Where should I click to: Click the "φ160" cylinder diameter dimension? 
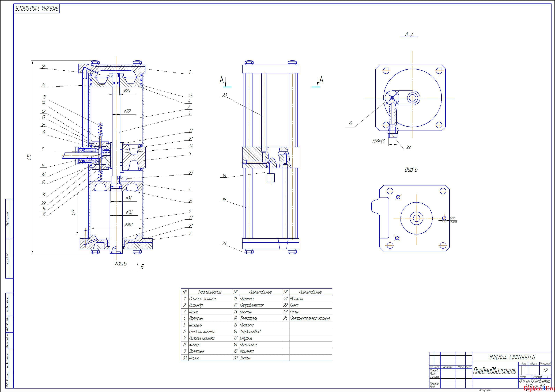pyautogui.click(x=128, y=224)
